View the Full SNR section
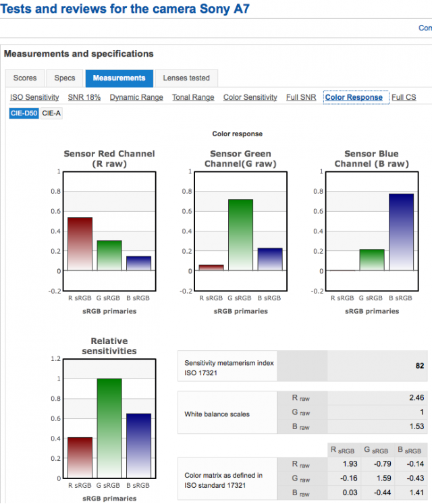 (301, 97)
